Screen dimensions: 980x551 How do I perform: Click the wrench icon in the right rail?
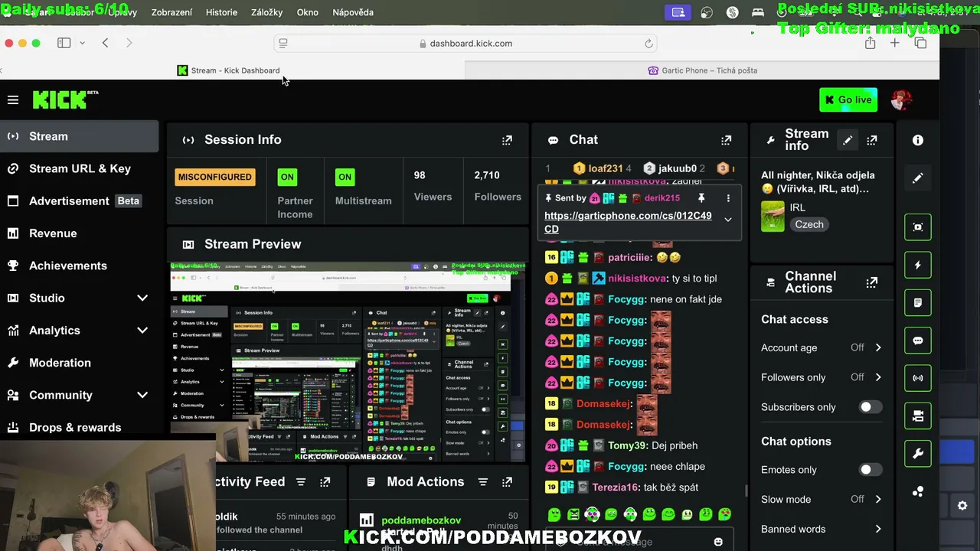click(x=918, y=454)
